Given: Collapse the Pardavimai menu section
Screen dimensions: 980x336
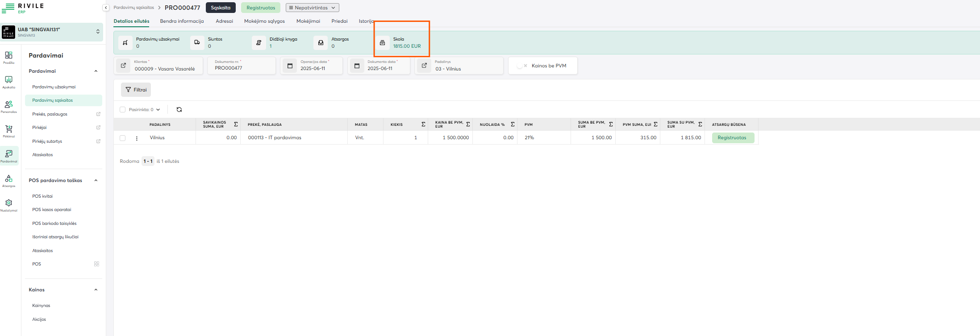Looking at the screenshot, I should point(96,71).
